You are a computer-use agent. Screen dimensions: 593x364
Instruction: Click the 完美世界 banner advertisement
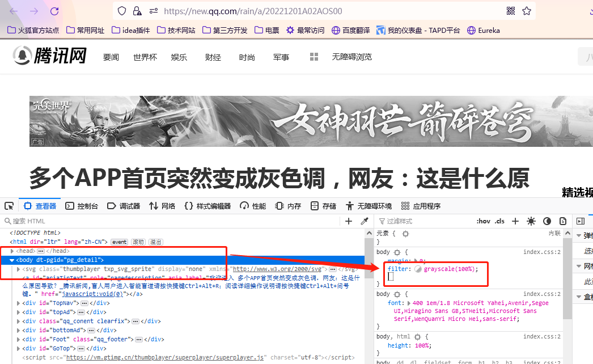pos(311,121)
